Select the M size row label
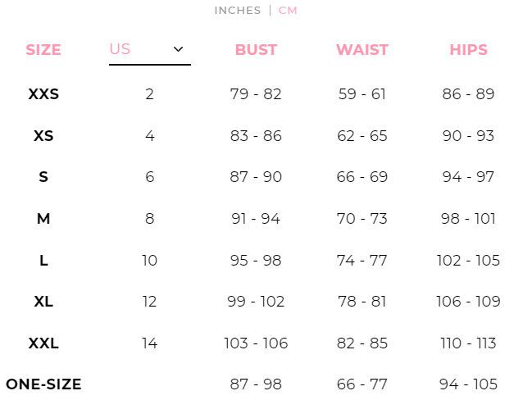Image resolution: width=532 pixels, height=400 pixels. 43,219
